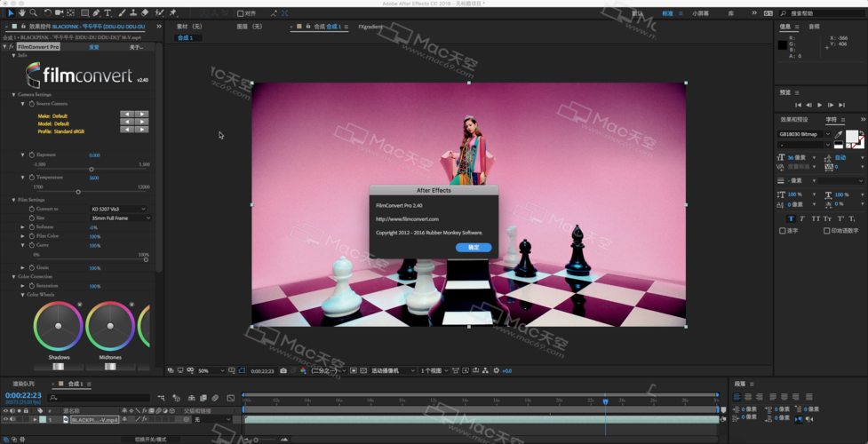Click the previous Model arrow button
This screenshot has width=868, height=444.
tap(127, 122)
